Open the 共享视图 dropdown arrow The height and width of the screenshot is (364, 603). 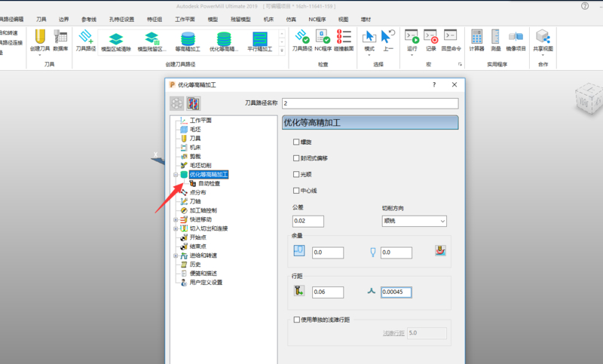point(543,55)
